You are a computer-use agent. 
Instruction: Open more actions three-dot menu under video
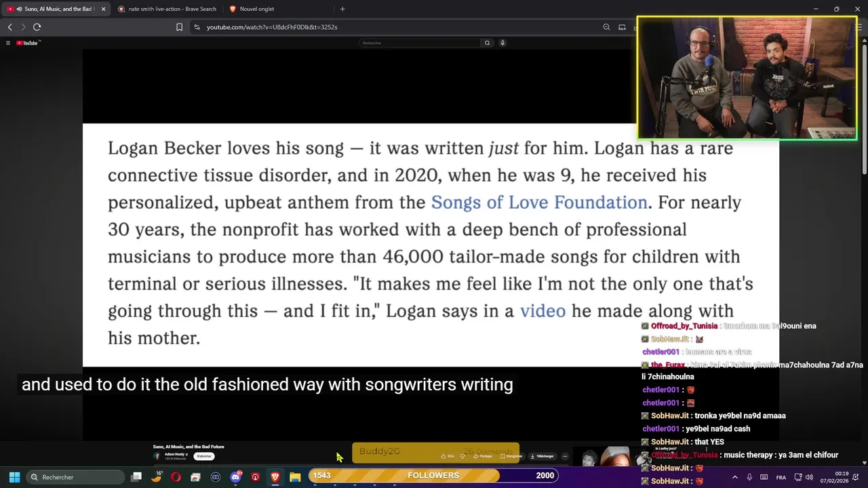[x=565, y=456]
